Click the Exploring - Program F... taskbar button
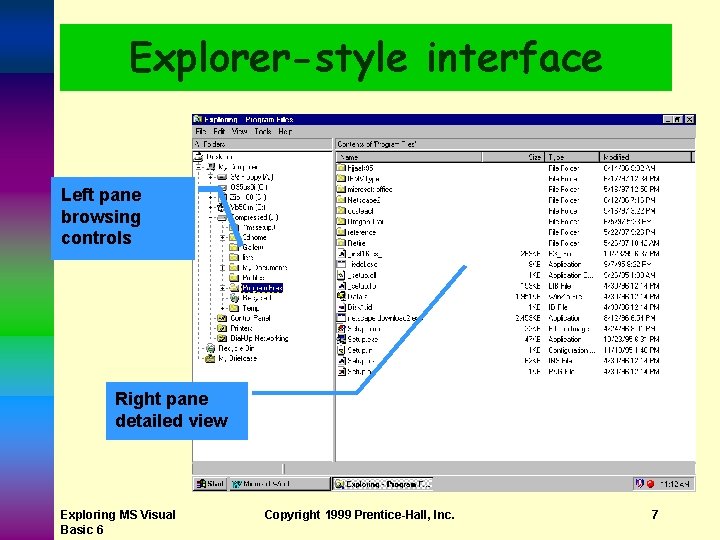The width and height of the screenshot is (720, 540). point(382,484)
